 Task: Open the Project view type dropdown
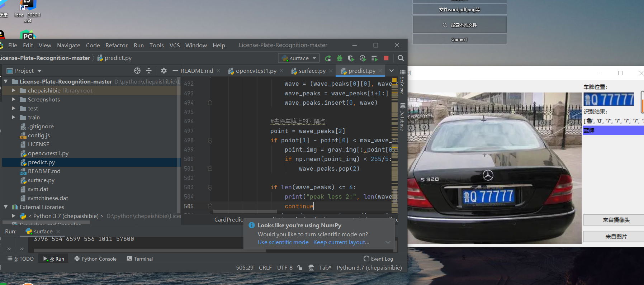(39, 71)
